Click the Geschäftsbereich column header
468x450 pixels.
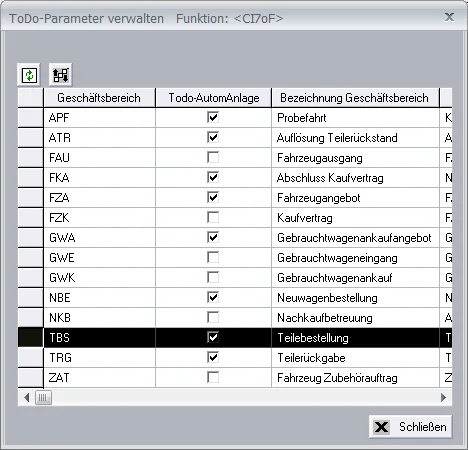click(99, 98)
